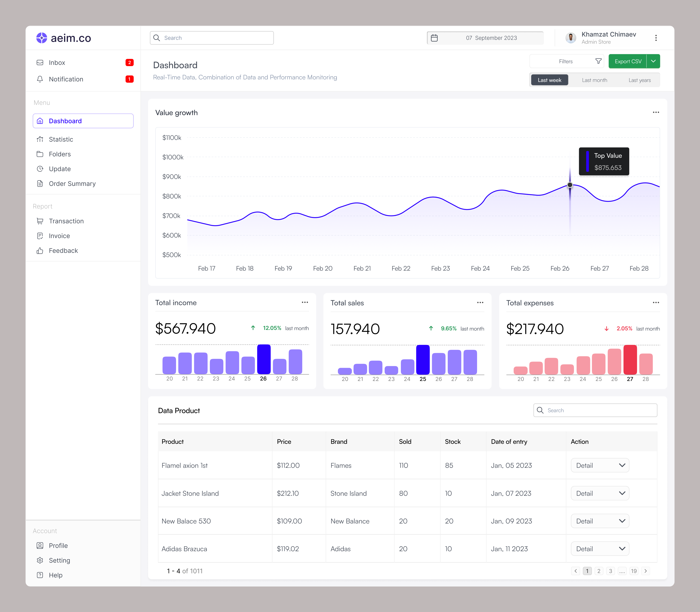
Task: Open the Filters funnel icon
Action: click(x=599, y=61)
